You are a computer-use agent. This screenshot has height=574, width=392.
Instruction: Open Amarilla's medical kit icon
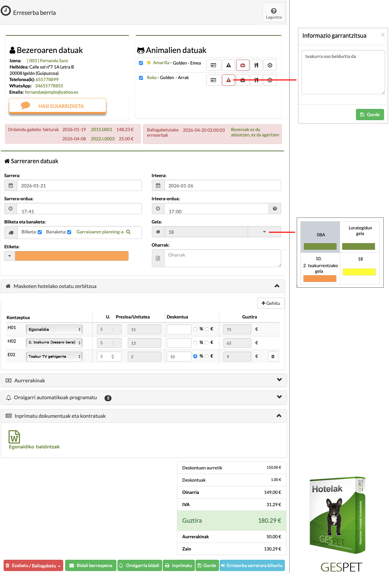[242, 65]
